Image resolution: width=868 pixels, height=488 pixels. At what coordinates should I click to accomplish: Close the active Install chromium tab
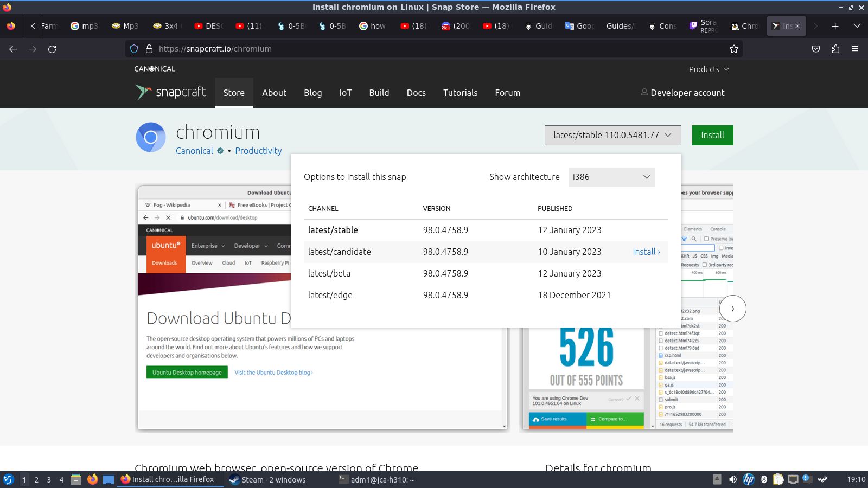coord(797,26)
